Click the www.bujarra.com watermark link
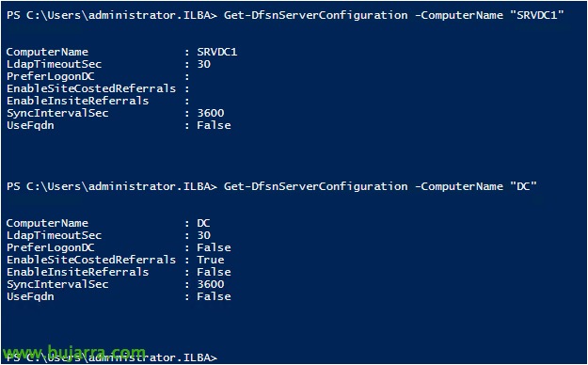Screen dimensions: 588x365 [x=73, y=353]
